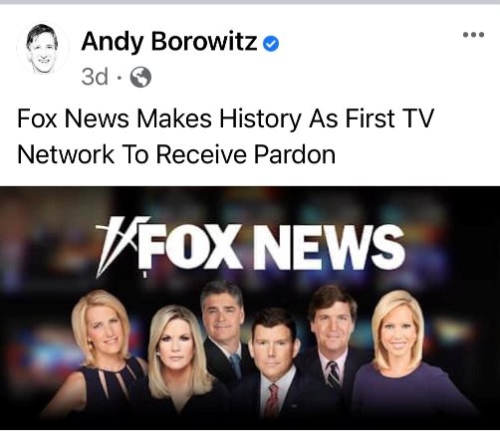Screen dimensions: 500x448
Task: Click the word "Pardon" in the post
Action: pyautogui.click(x=295, y=154)
